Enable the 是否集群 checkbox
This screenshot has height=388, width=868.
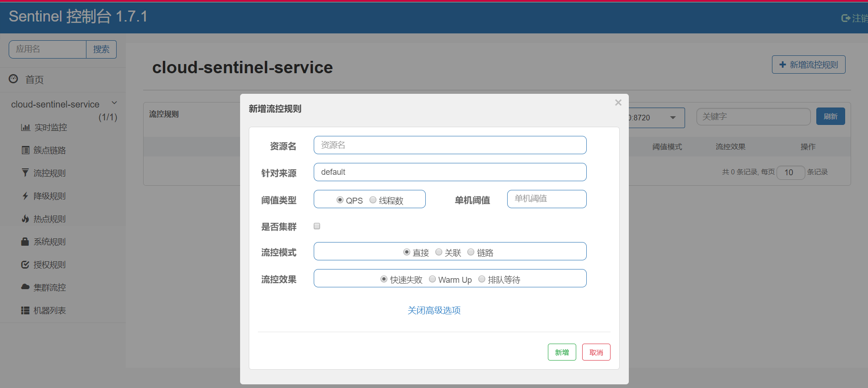coord(317,226)
